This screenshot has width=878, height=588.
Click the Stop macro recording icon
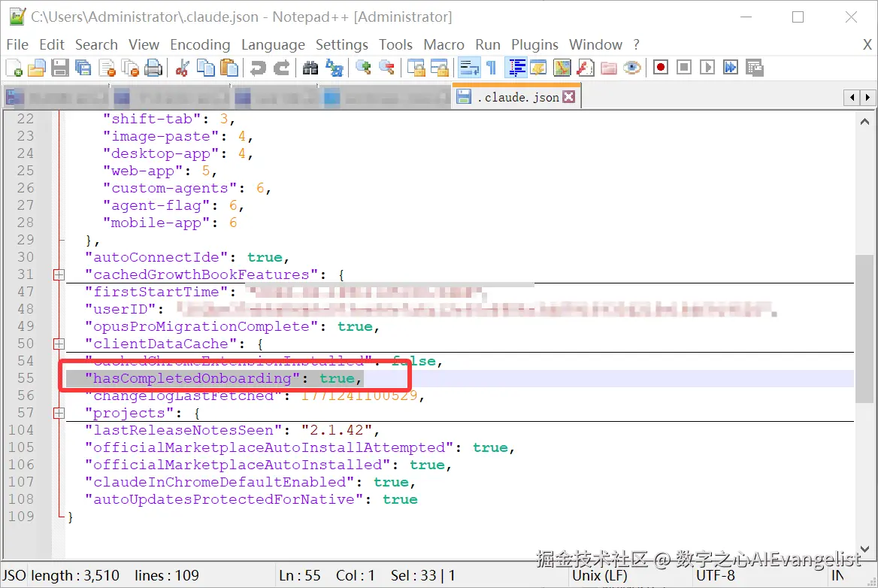coord(684,68)
